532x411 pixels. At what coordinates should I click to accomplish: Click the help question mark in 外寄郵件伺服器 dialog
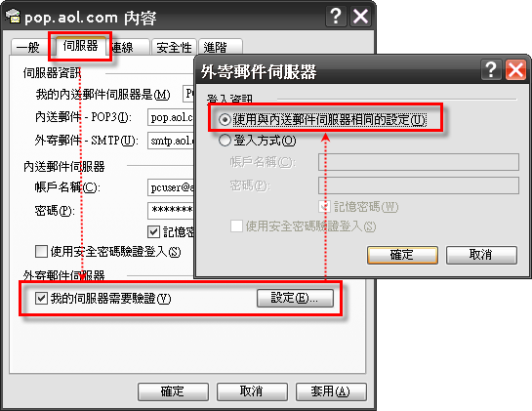491,69
